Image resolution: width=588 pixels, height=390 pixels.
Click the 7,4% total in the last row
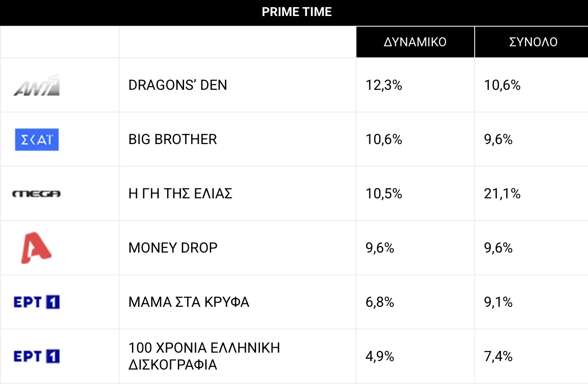[x=498, y=357]
